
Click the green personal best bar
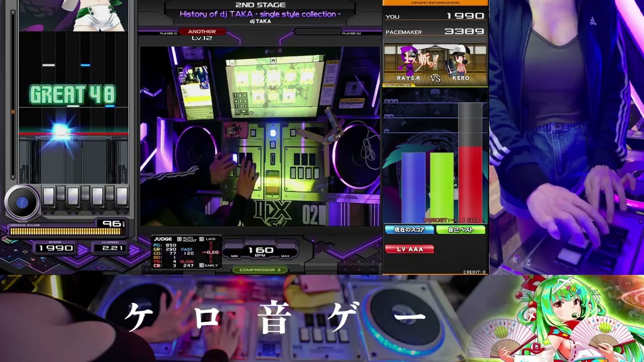click(x=442, y=187)
